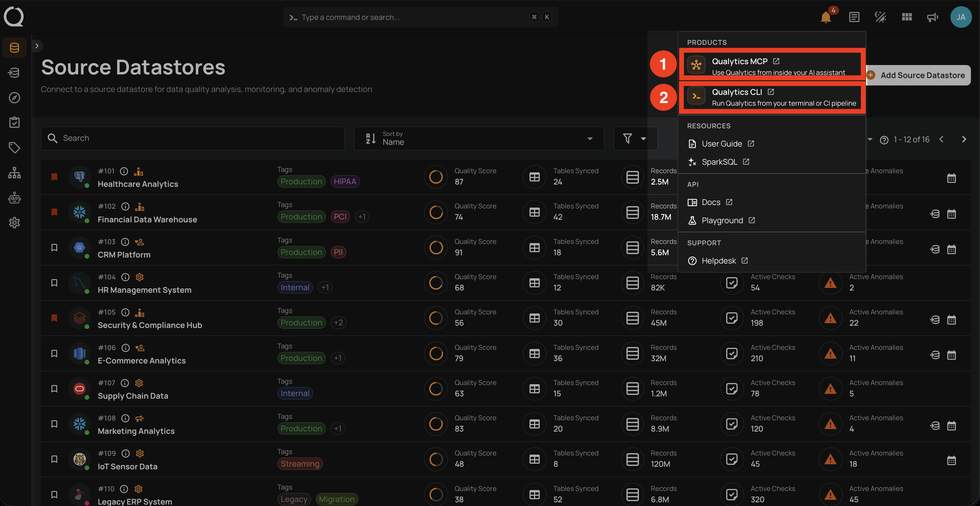Screen dimensions: 980x506
Task: Remove bookmark from Security & Compliance Hub
Action: point(54,318)
